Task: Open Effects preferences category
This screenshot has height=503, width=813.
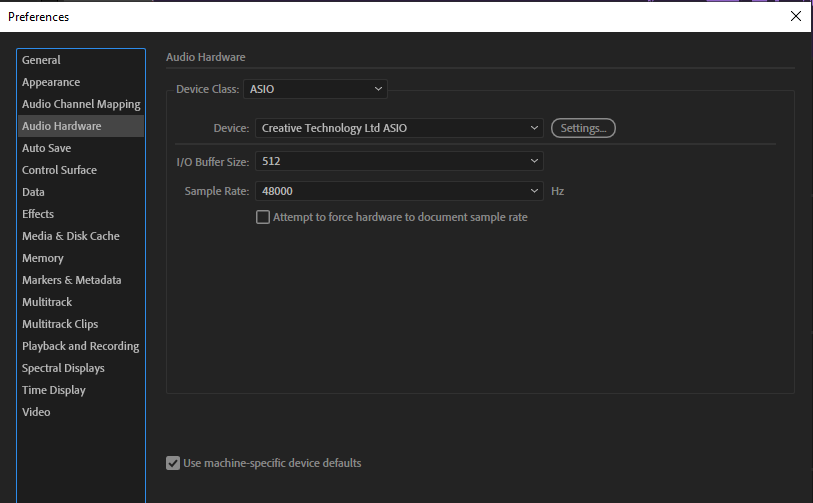Action: point(38,214)
